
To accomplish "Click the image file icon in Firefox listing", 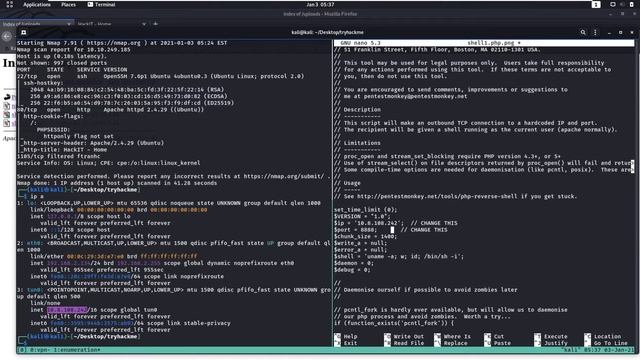I will pos(7,115).
